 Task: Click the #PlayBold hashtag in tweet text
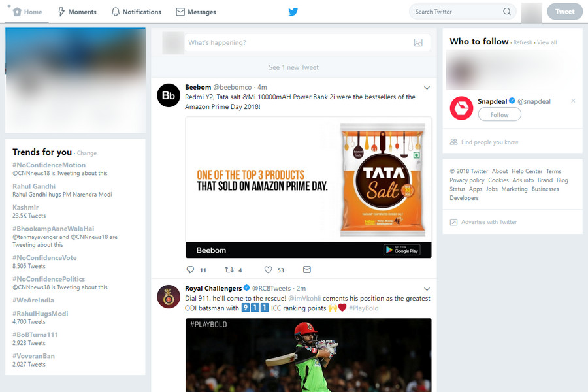pyautogui.click(x=363, y=308)
